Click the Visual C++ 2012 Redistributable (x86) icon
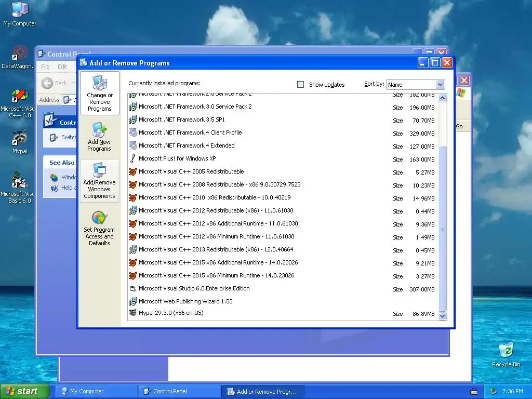The image size is (532, 399). pyautogui.click(x=133, y=211)
